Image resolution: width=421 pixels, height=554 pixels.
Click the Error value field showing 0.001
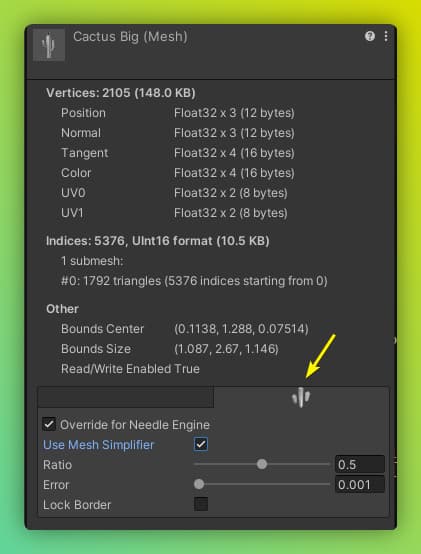pyautogui.click(x=360, y=484)
